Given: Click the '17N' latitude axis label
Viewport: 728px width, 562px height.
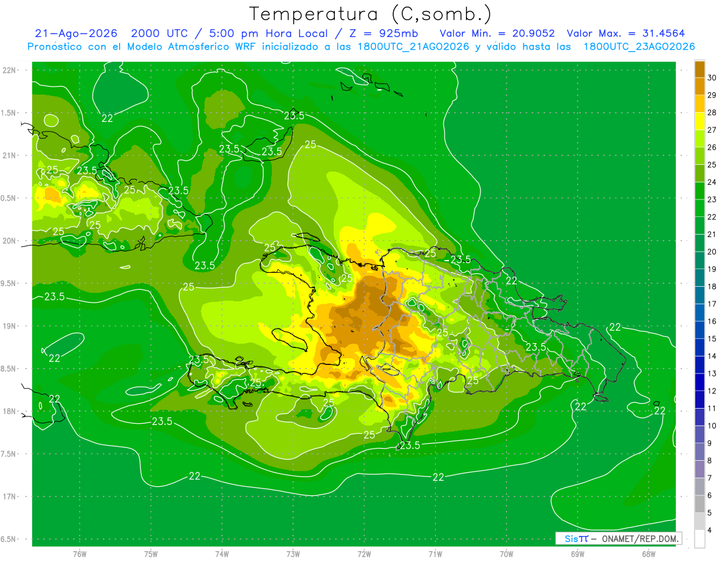Looking at the screenshot, I should point(10,497).
